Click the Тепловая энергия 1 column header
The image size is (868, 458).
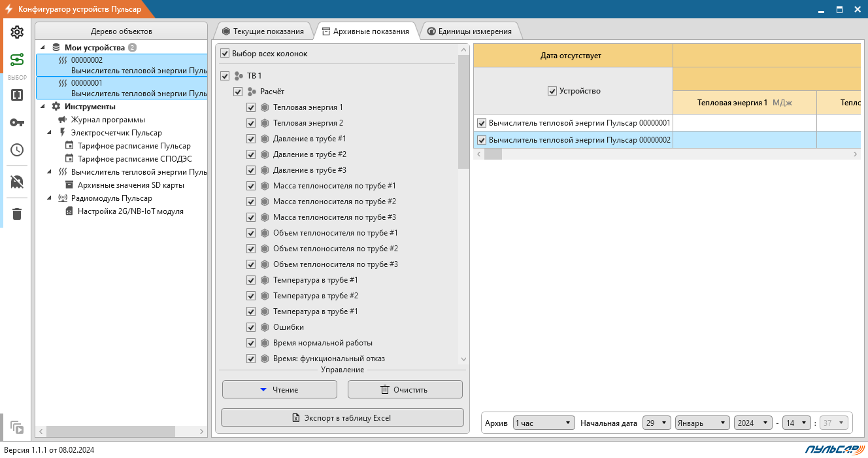(x=744, y=103)
